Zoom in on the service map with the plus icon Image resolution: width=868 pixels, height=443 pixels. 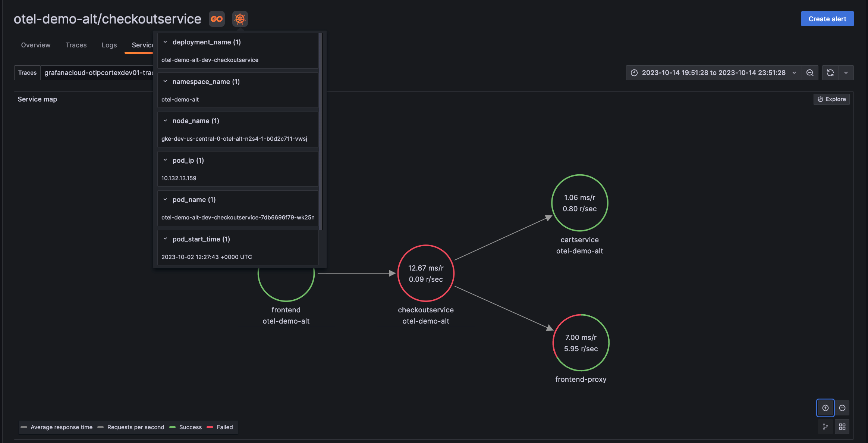click(x=825, y=408)
